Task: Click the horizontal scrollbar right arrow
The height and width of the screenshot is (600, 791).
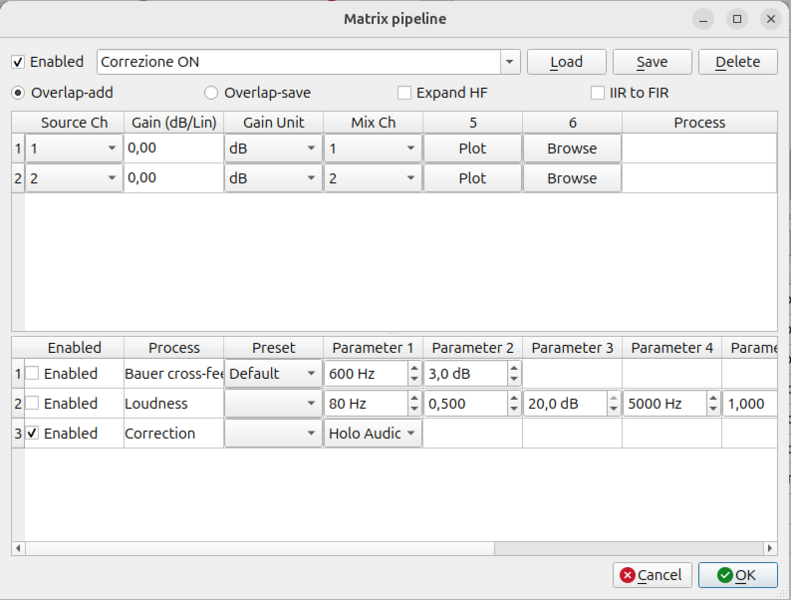Action: (x=769, y=548)
